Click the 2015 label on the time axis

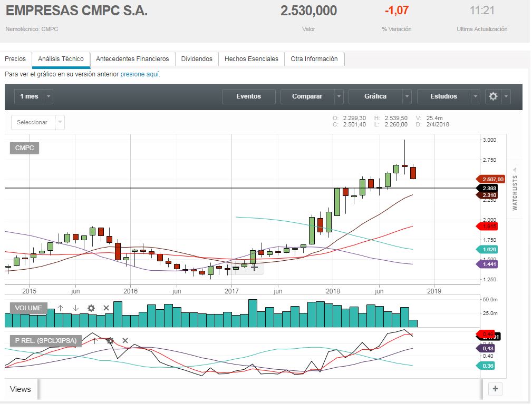coord(29,291)
